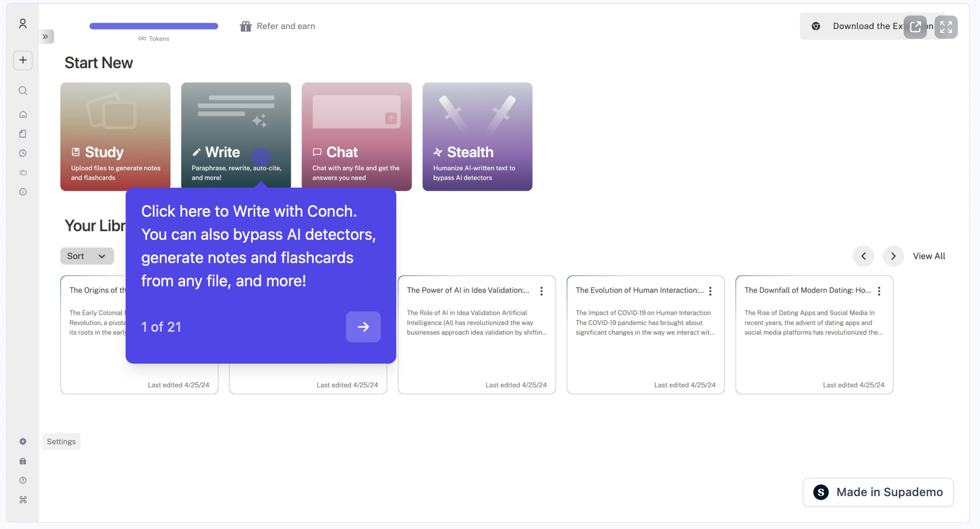Open the user profile icon
Screen dimensions: 980x529
23,24
